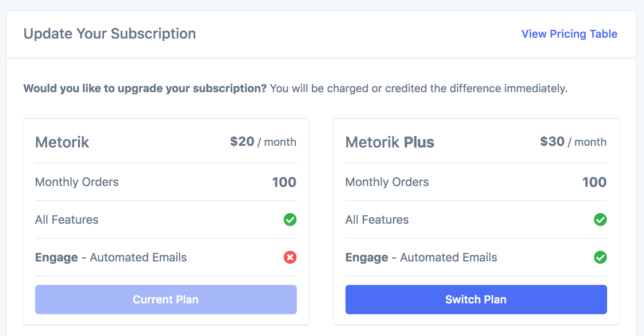
Task: Select the Metorik Plus plan title
Action: tap(390, 142)
